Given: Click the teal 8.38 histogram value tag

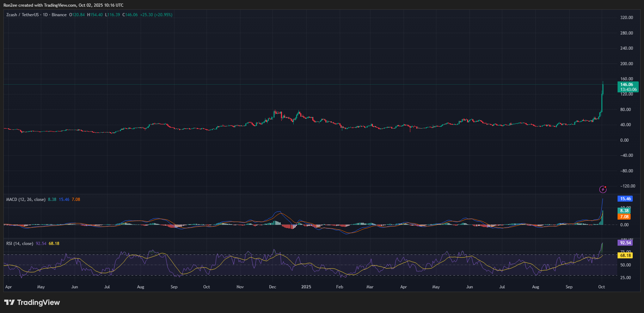Looking at the screenshot, I should click(x=624, y=211).
